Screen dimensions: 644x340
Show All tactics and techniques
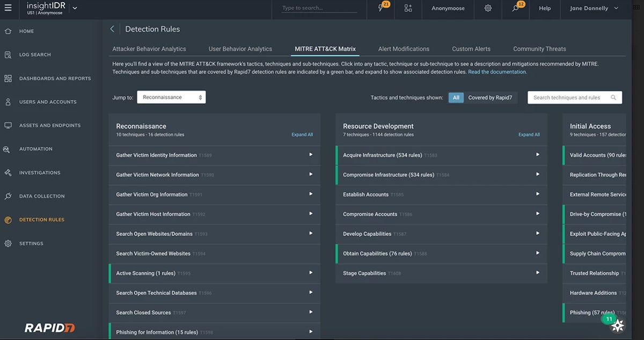456,97
